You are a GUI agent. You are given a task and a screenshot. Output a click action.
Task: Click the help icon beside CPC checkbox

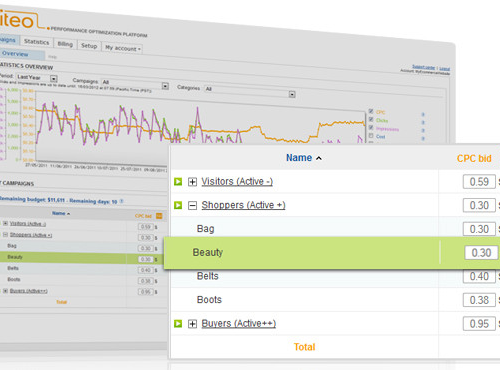pos(423,114)
